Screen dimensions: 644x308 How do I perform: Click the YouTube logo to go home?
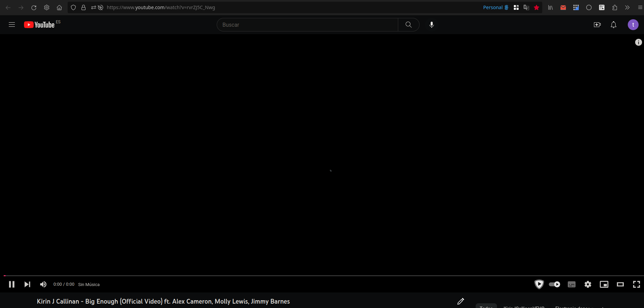click(x=39, y=25)
